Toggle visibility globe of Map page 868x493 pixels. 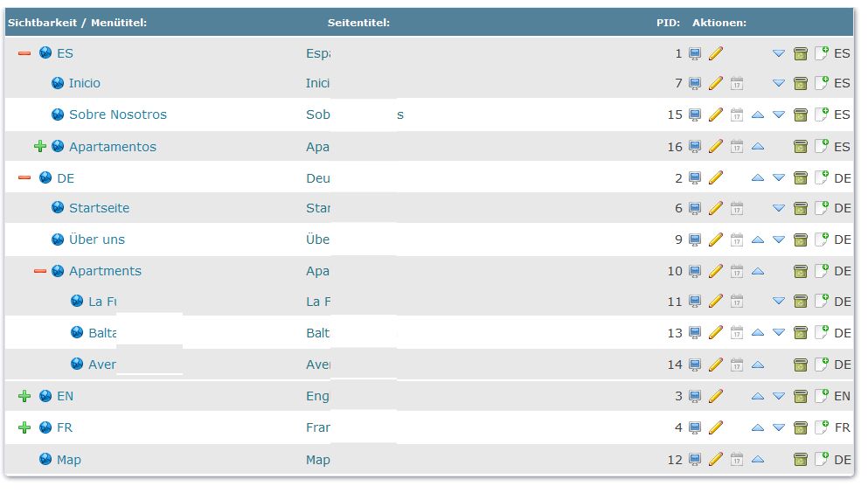45,459
